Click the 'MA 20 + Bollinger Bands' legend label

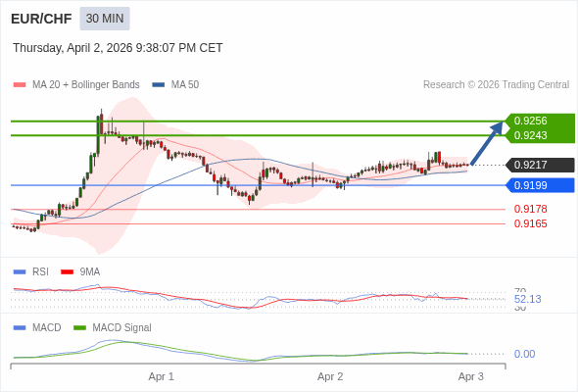point(86,85)
